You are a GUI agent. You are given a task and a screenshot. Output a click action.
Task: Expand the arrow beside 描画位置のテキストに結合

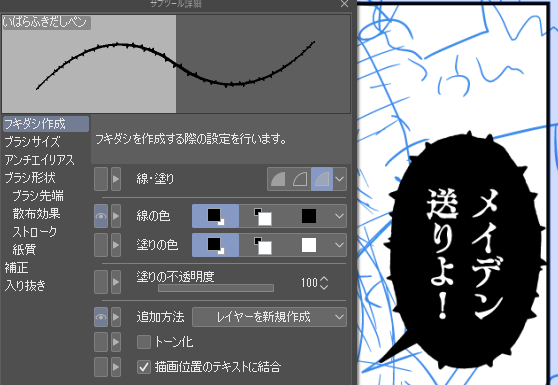116,367
